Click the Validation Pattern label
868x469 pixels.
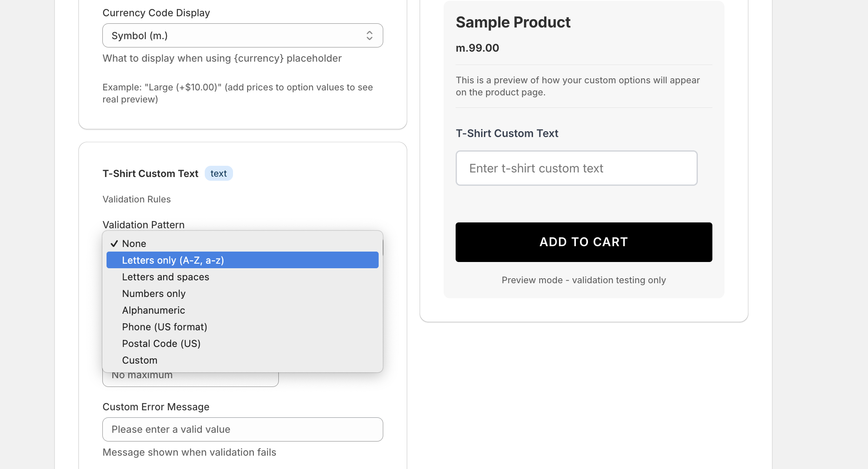[x=143, y=225]
